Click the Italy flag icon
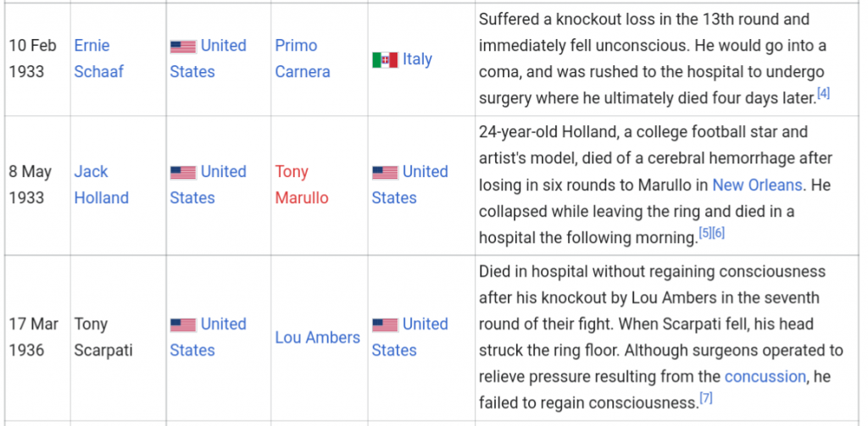 (x=386, y=60)
